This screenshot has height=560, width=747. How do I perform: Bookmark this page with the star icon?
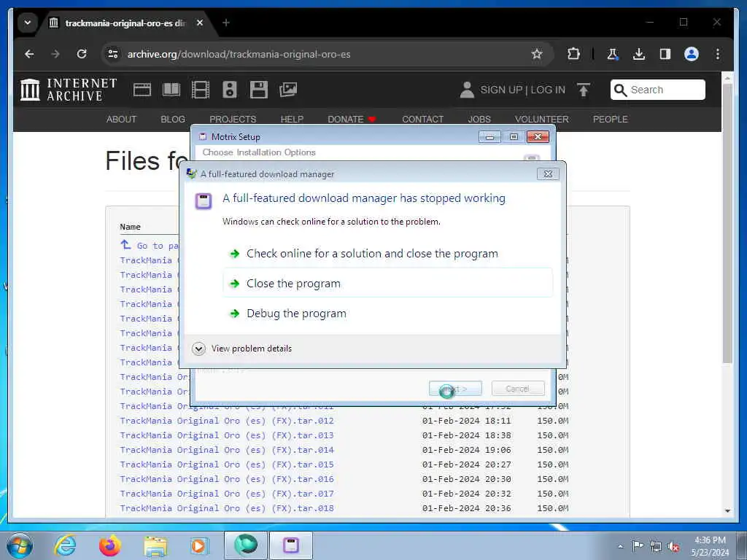point(537,54)
